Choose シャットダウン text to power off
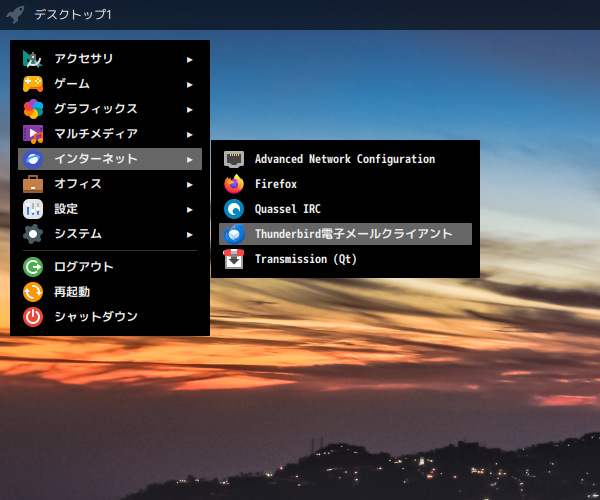 coord(96,316)
